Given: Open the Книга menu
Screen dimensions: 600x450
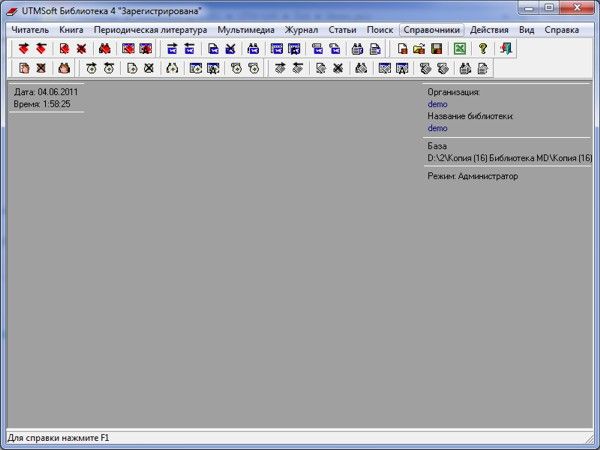Looking at the screenshot, I should point(71,30).
